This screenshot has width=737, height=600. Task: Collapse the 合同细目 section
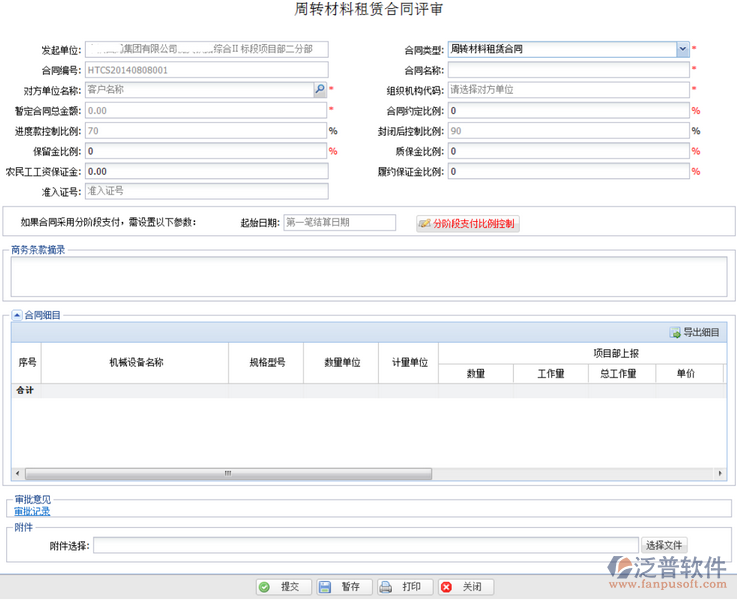[x=17, y=315]
